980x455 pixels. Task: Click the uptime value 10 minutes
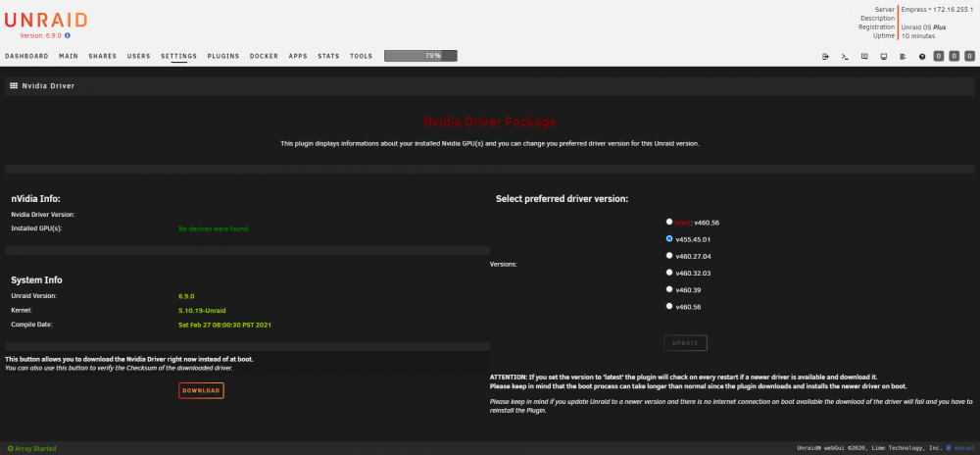[x=918, y=36]
